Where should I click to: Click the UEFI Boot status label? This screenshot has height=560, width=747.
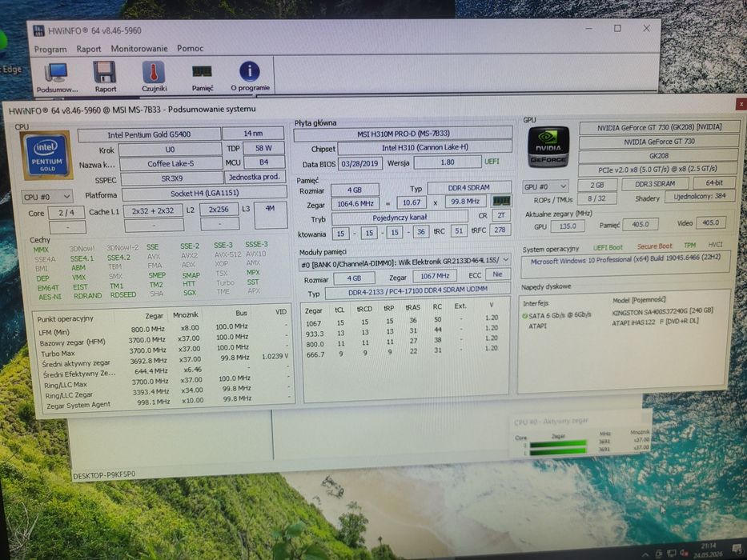[x=608, y=247]
